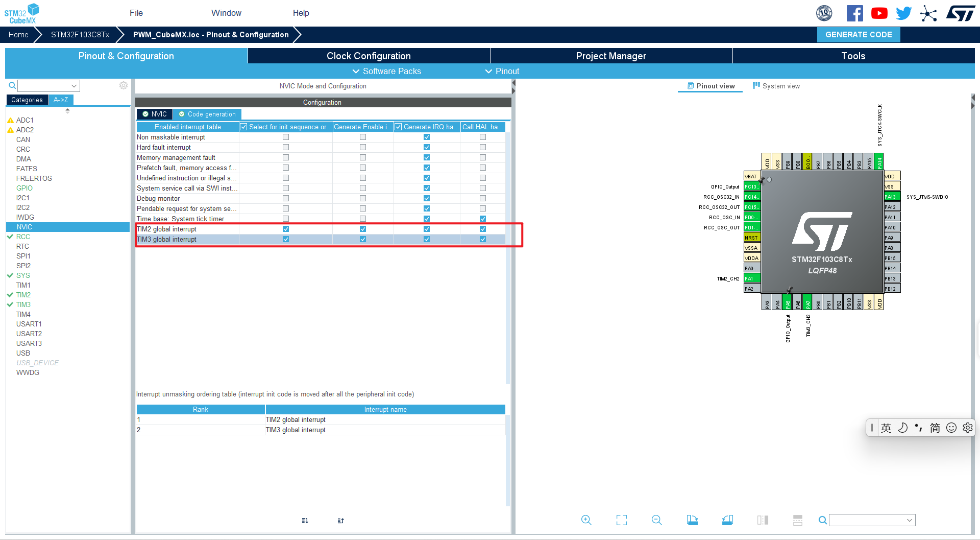Rotate the chip clockwise
The height and width of the screenshot is (540, 980).
click(692, 520)
